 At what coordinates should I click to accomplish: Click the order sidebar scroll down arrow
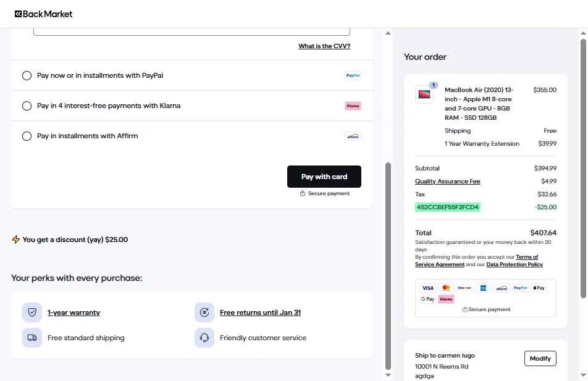[x=583, y=375]
